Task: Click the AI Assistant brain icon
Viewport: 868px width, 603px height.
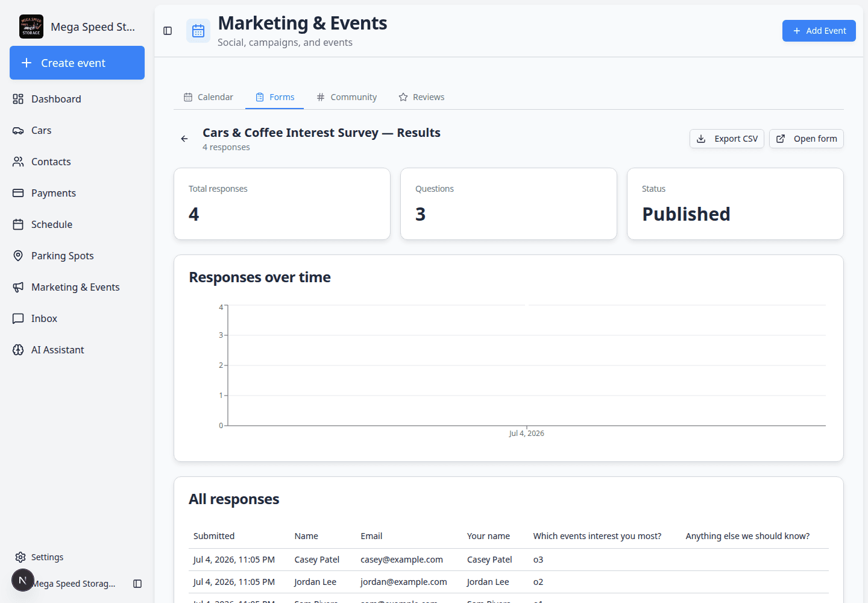Action: point(18,350)
